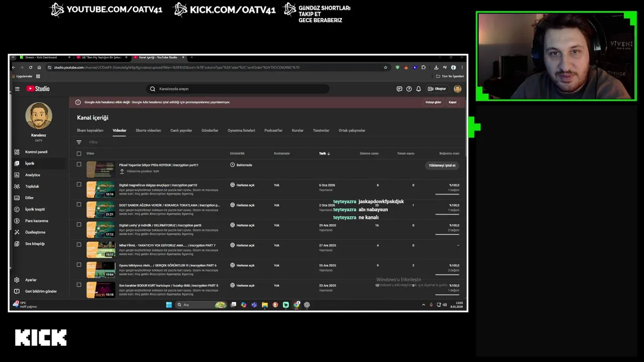Open Topluluk in the sidebar
The image size is (644, 362).
(x=32, y=187)
